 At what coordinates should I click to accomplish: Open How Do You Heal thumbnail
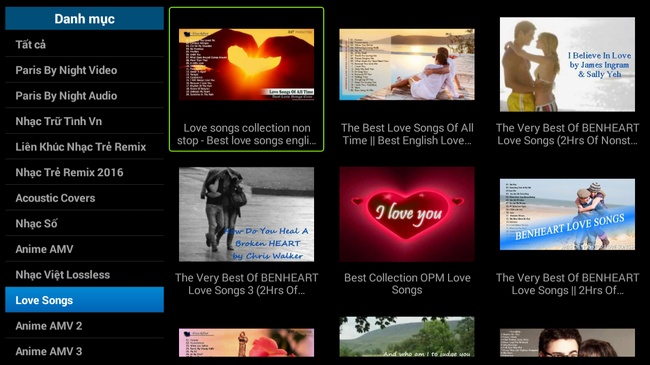[246, 214]
